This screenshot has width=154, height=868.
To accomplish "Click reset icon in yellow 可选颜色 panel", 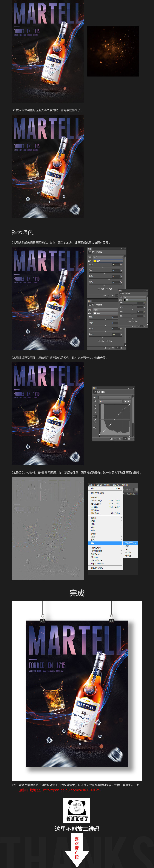I will [113, 296].
